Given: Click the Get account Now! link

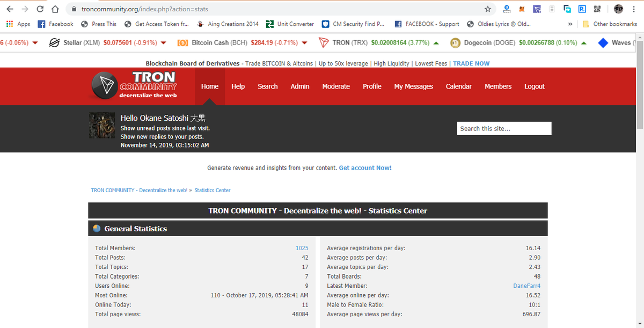Looking at the screenshot, I should click(365, 168).
